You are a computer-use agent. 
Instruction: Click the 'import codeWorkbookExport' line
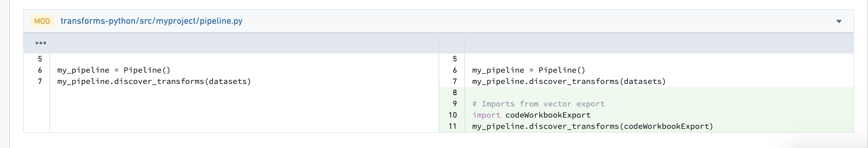click(531, 115)
